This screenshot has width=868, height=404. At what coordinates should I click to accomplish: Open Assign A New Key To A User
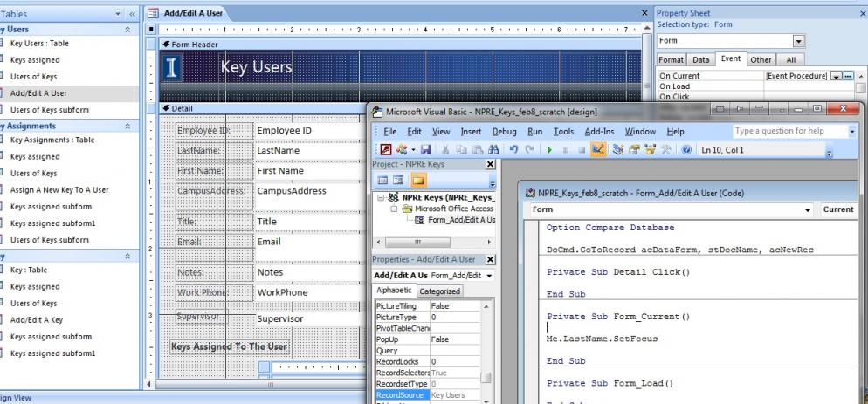point(59,190)
